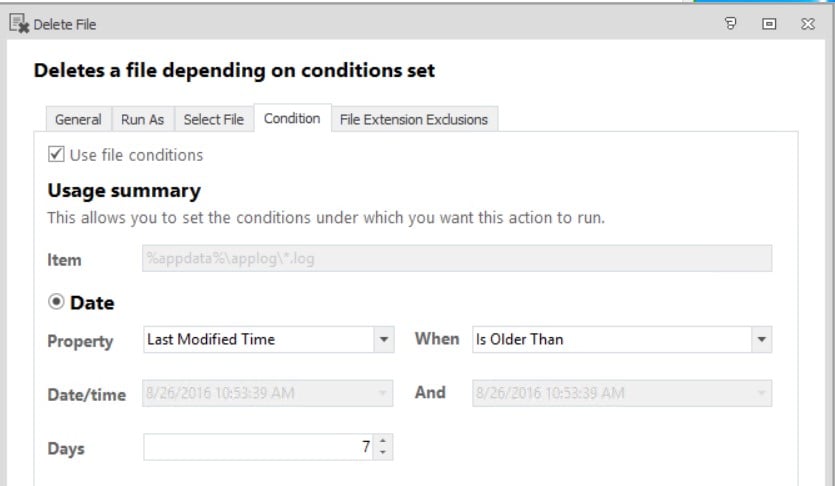Open the And date picker dropdown
Image resolution: width=835 pixels, height=486 pixels.
762,393
